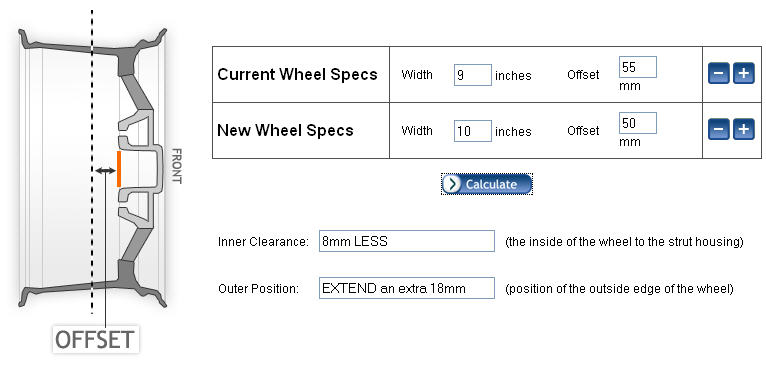766x365 pixels.
Task: Click the Calculate button
Action: click(x=487, y=184)
